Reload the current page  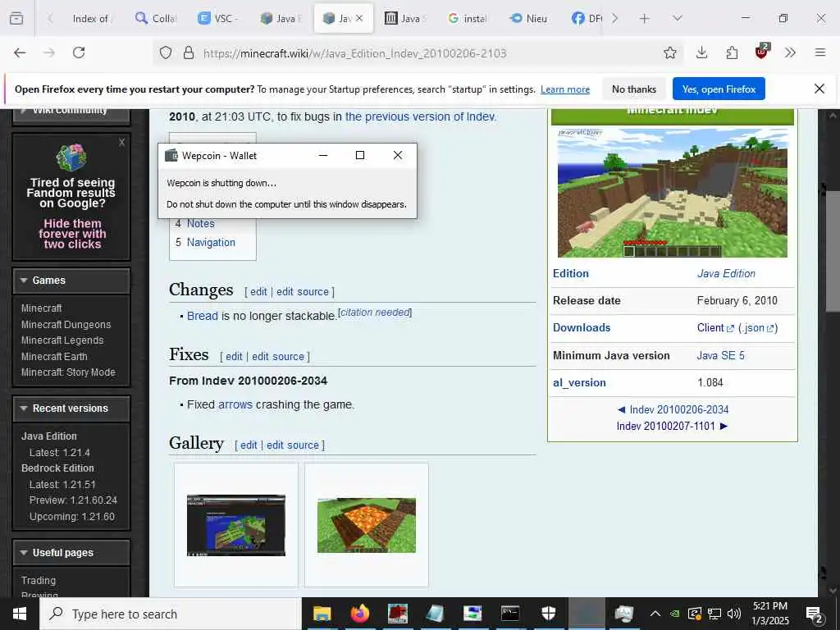click(79, 52)
